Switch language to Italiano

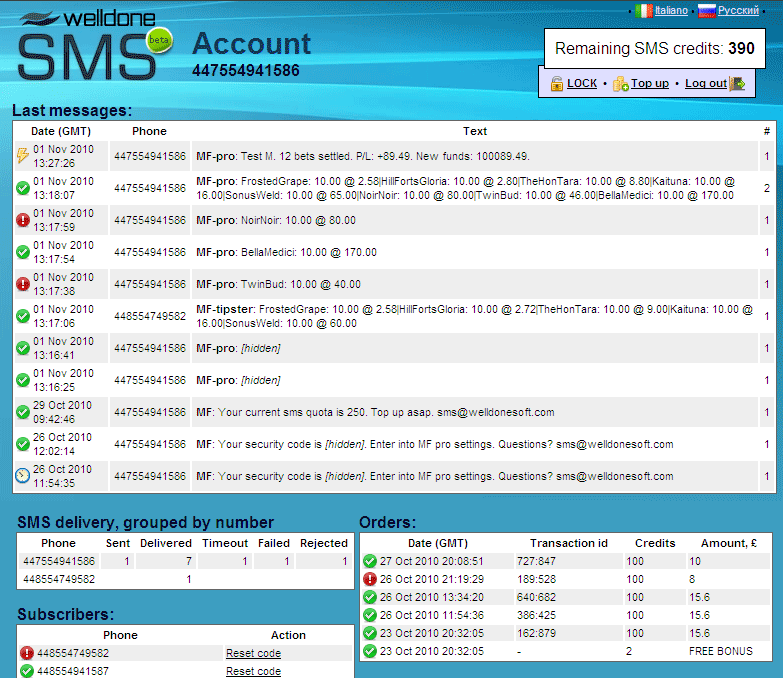pyautogui.click(x=671, y=10)
